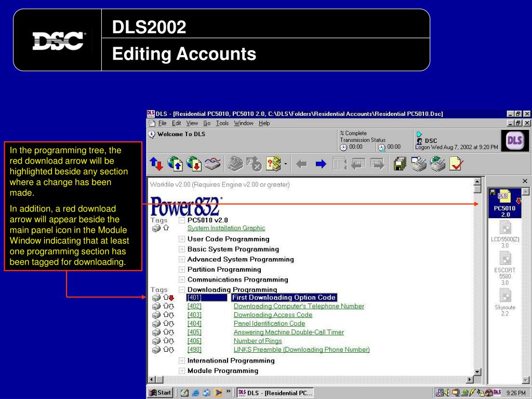Open the View menu

[x=192, y=123]
